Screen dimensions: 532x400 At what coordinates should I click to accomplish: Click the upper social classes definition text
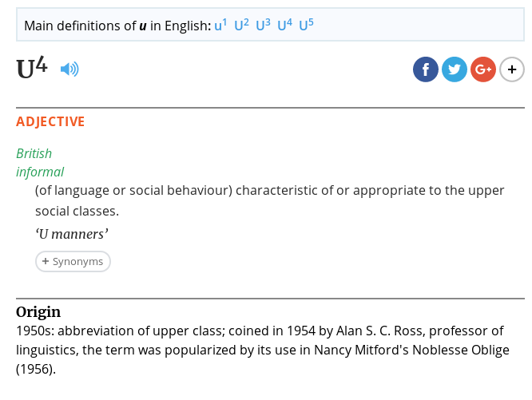click(x=269, y=200)
